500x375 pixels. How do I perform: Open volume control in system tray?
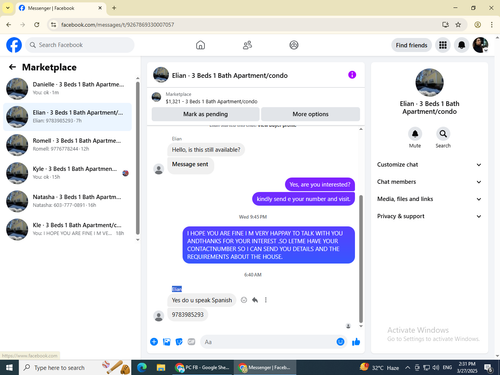coord(435,368)
